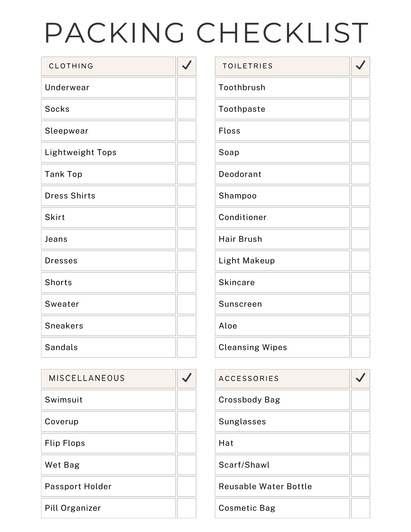This screenshot has width=411, height=532.
Task: Select the Accessories section header
Action: (x=249, y=378)
